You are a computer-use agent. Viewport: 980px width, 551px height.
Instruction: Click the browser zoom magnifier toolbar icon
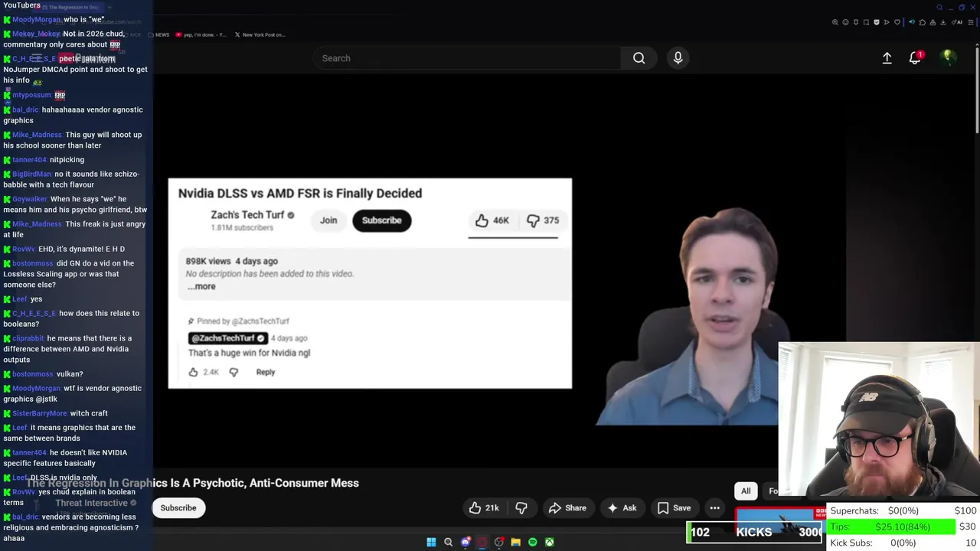pyautogui.click(x=835, y=22)
